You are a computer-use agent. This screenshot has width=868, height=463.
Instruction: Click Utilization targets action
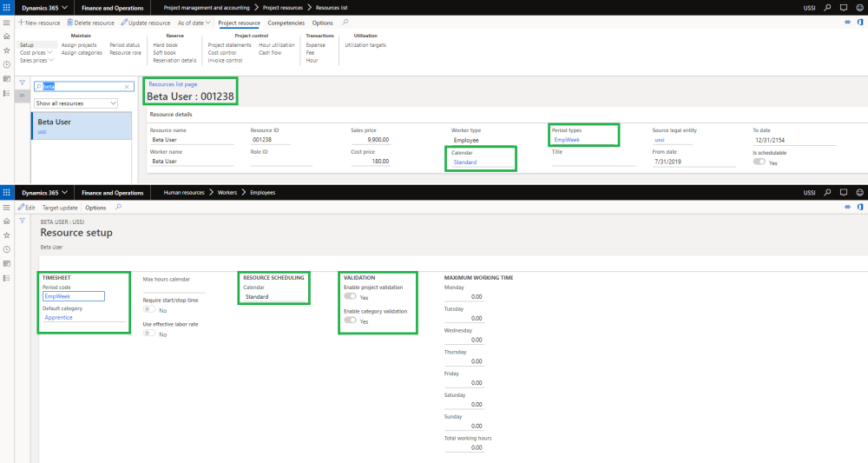[x=365, y=45]
